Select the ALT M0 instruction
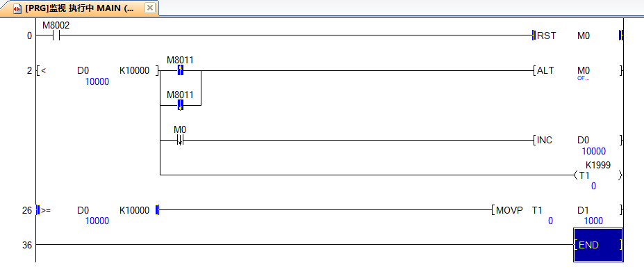Screen dimensions: 644x270 (x=577, y=70)
